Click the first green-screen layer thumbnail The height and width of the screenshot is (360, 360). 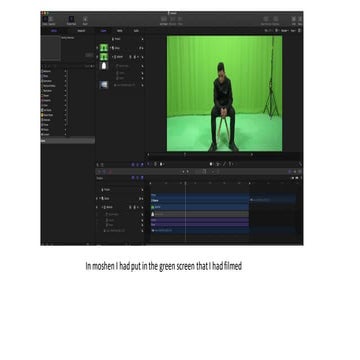coord(104,48)
